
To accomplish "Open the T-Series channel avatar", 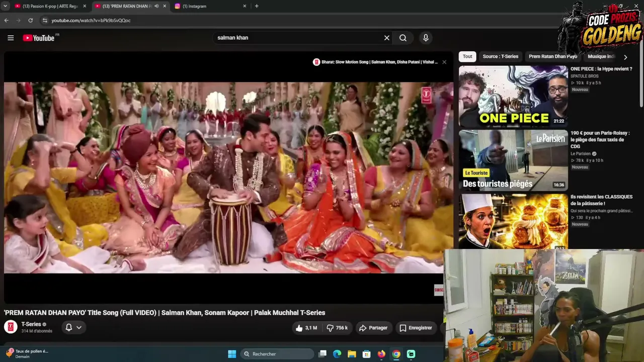I will [x=11, y=327].
